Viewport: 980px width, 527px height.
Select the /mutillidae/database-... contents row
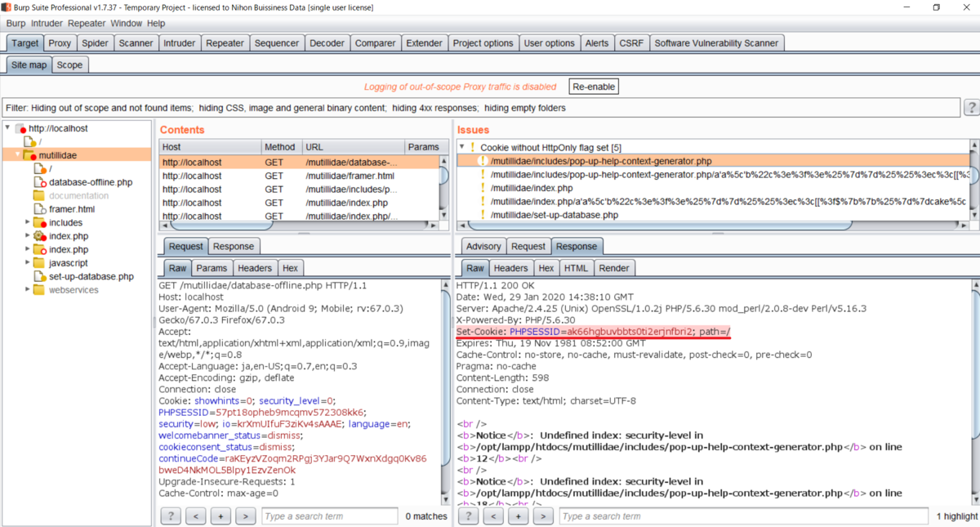pos(300,162)
